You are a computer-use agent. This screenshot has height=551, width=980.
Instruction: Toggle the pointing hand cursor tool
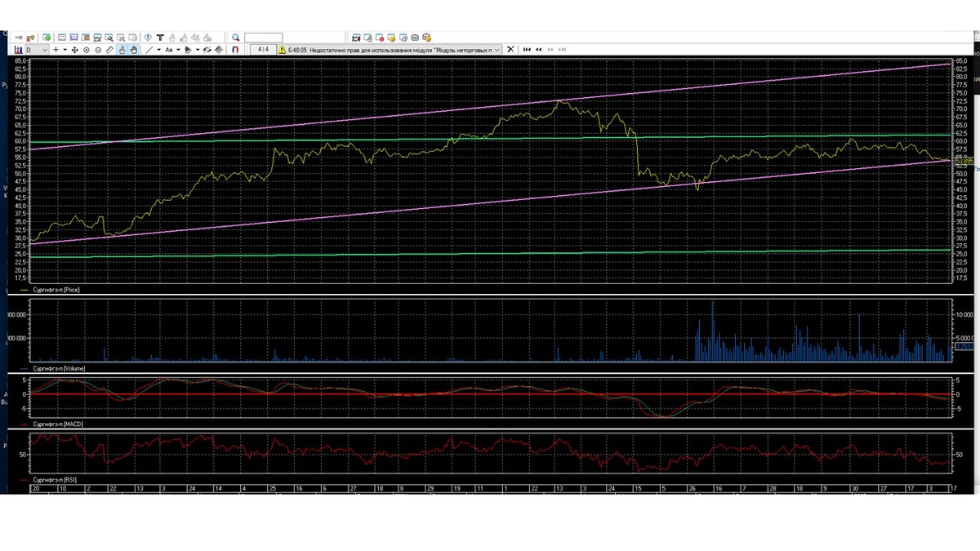pyautogui.click(x=122, y=50)
